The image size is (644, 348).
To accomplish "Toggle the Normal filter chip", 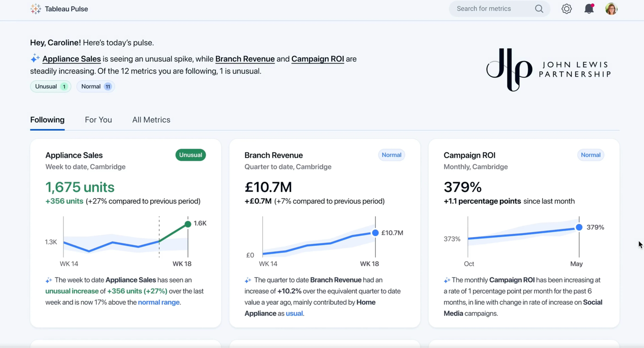I will [x=95, y=86].
